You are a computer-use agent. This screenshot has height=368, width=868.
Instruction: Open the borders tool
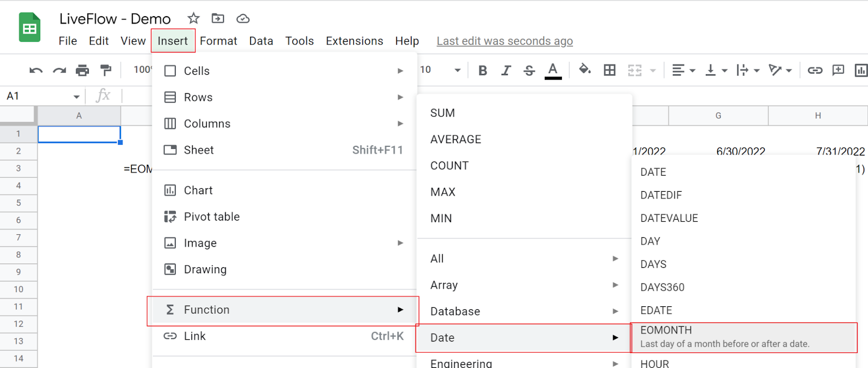pyautogui.click(x=610, y=70)
